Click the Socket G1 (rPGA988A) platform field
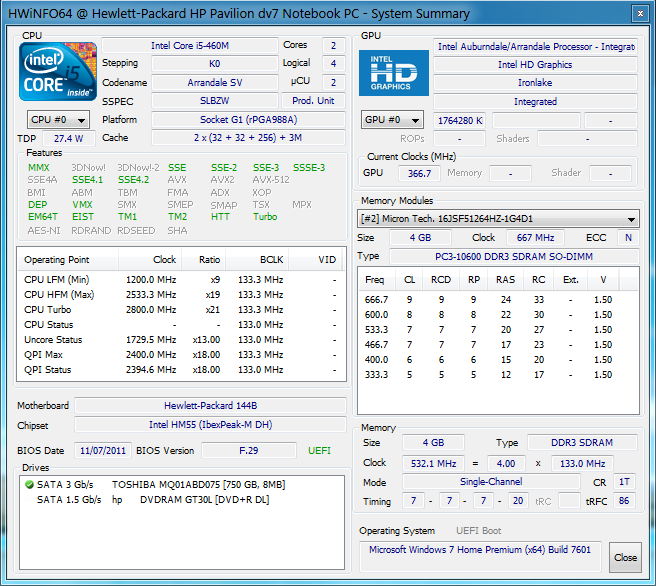The image size is (656, 586). [x=249, y=120]
